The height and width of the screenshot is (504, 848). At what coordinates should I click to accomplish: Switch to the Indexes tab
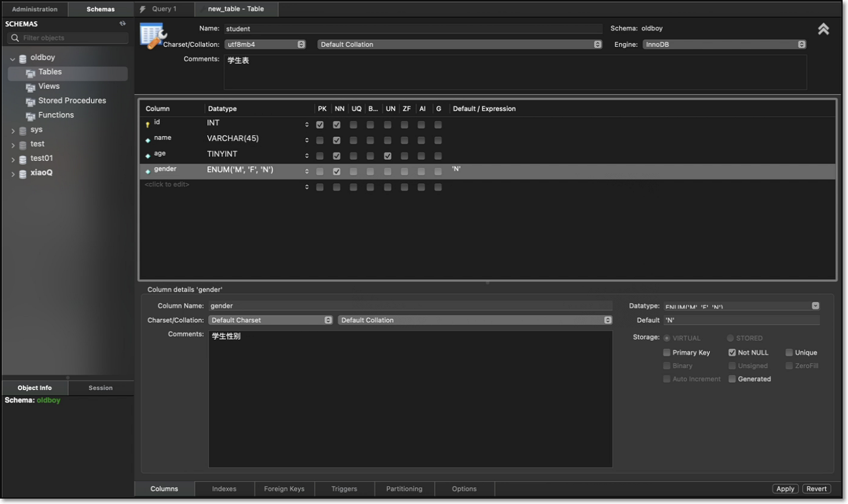click(x=224, y=489)
